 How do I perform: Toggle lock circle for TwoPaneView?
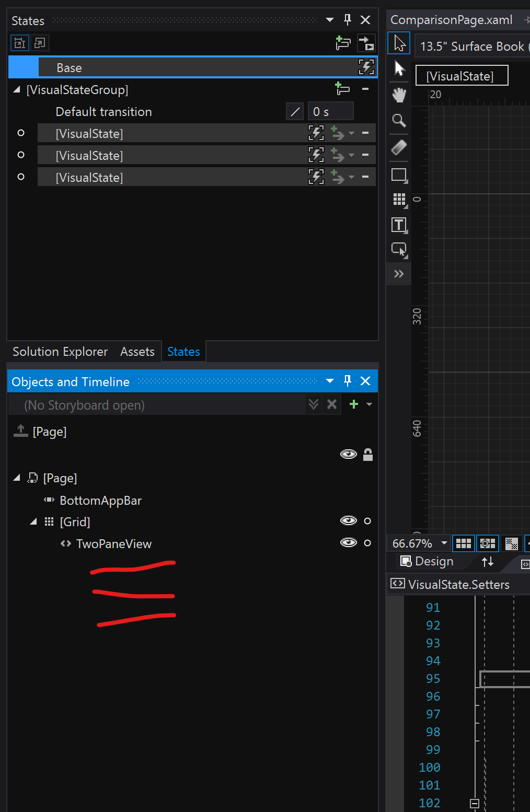coord(367,543)
